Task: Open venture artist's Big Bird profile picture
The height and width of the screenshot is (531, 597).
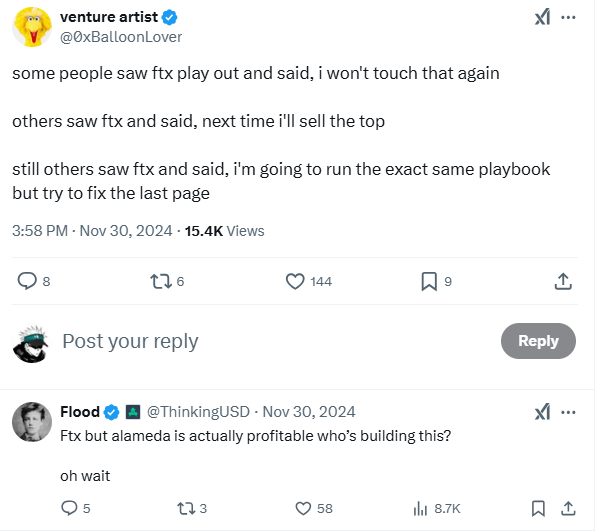Action: [x=32, y=27]
